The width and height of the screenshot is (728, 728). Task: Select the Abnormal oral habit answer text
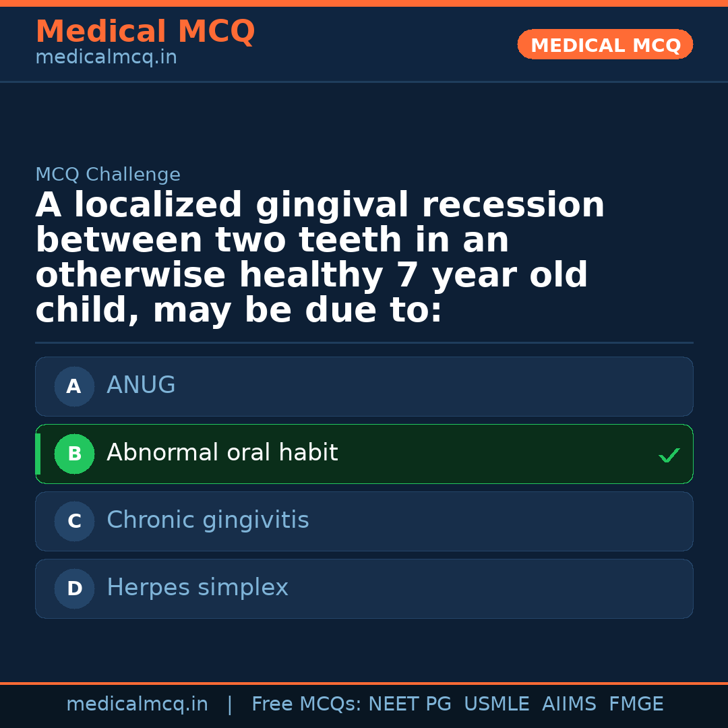point(222,453)
